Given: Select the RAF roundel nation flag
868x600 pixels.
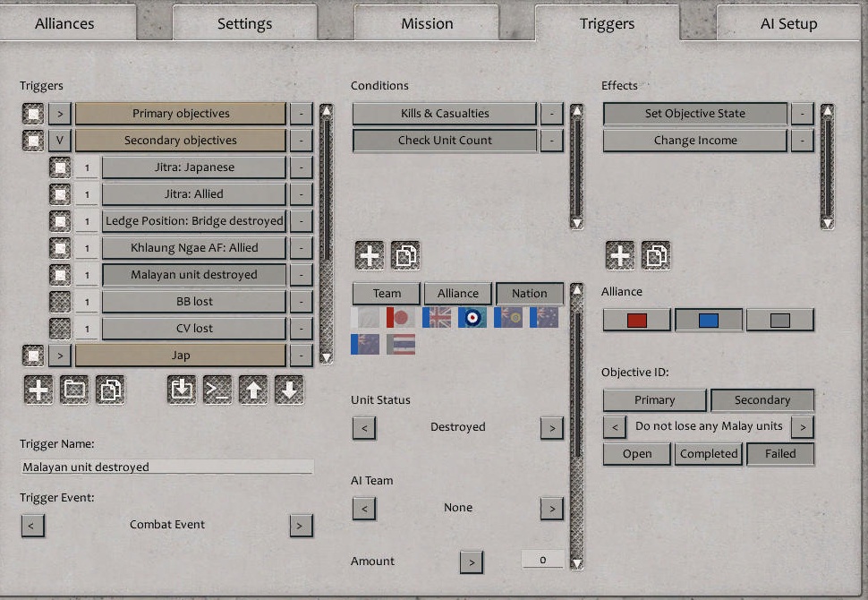Looking at the screenshot, I should point(472,317).
